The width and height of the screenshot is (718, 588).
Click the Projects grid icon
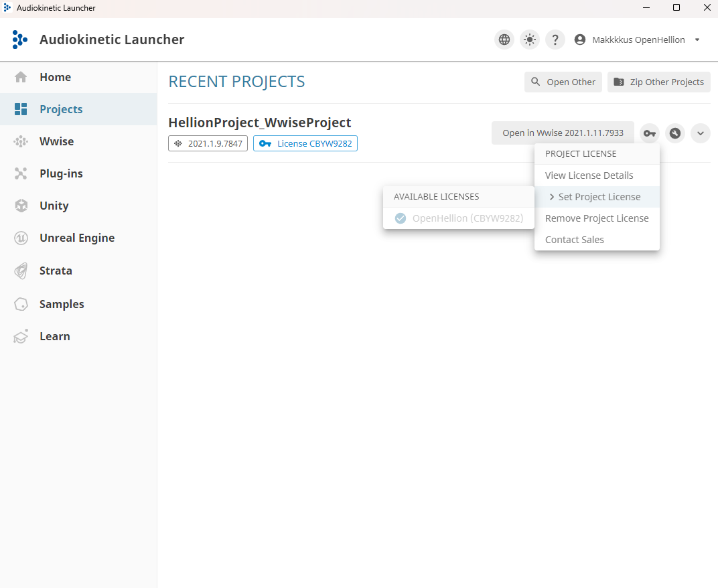[21, 109]
